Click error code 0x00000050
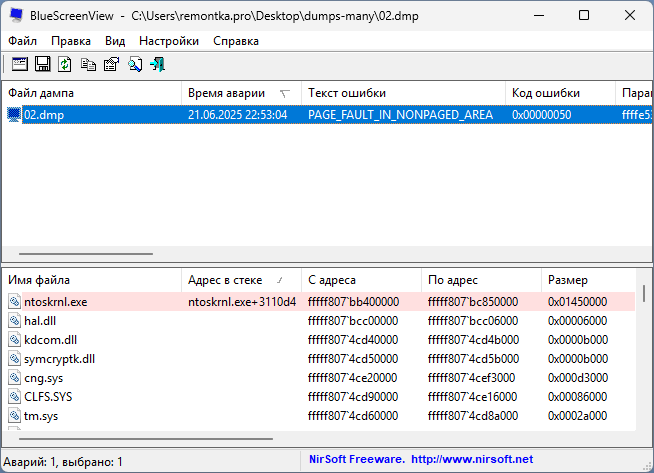654x473 pixels. coord(541,115)
